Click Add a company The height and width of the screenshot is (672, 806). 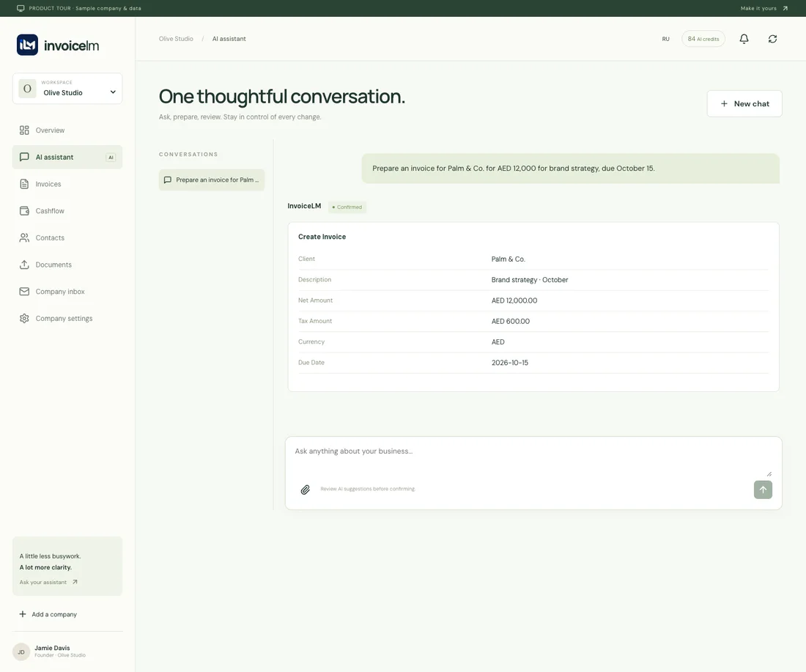48,614
